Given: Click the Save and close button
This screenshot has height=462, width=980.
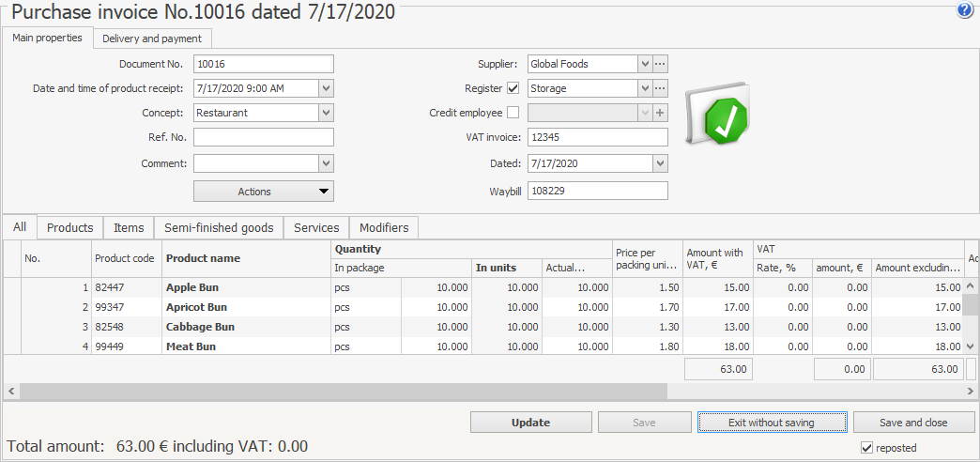Looking at the screenshot, I should click(913, 423).
